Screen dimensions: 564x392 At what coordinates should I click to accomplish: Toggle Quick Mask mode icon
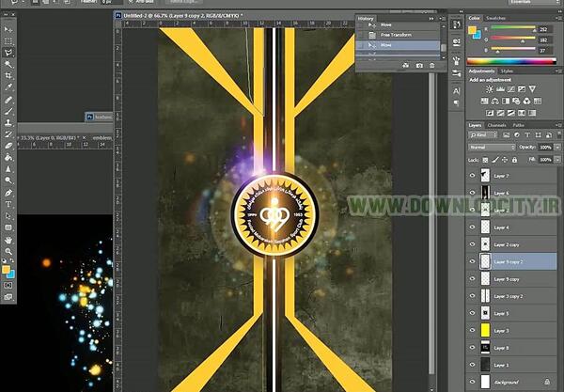pos(8,285)
